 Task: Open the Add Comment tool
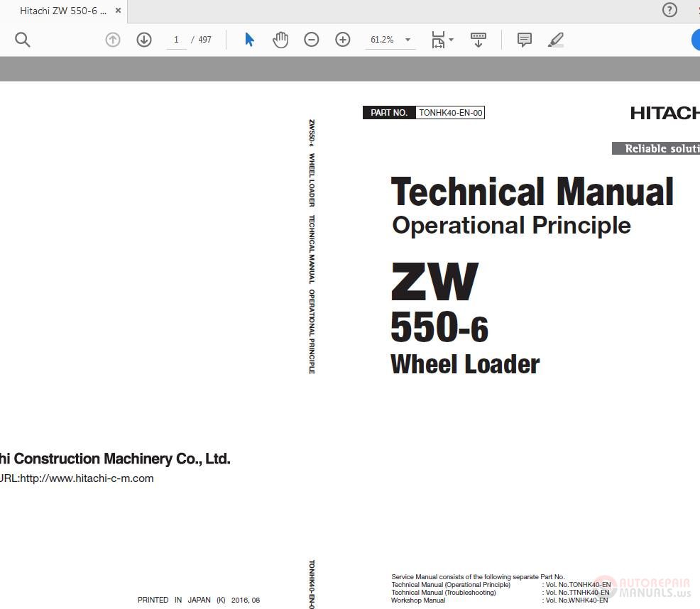click(x=525, y=39)
